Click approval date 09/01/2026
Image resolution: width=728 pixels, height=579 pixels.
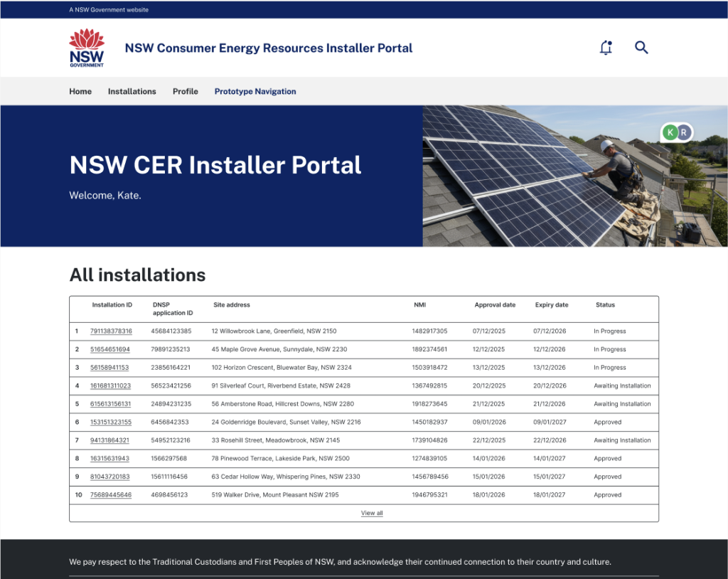point(489,422)
